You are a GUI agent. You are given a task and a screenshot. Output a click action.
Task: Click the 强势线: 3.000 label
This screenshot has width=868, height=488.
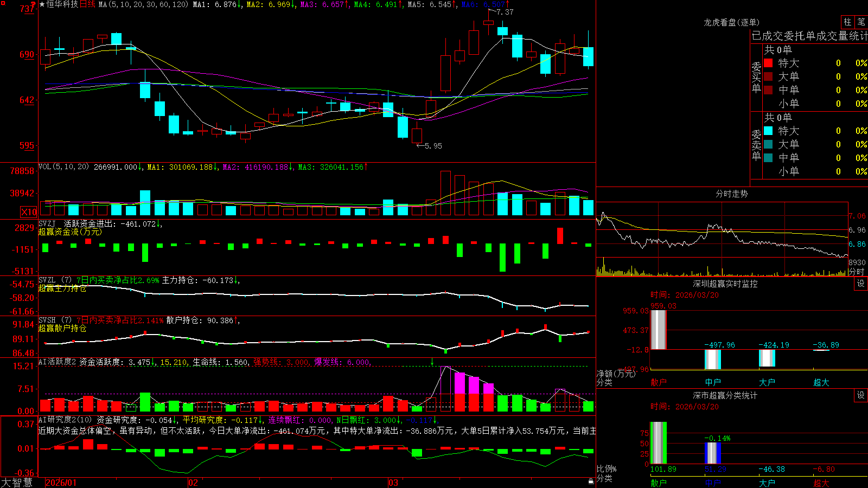point(282,362)
